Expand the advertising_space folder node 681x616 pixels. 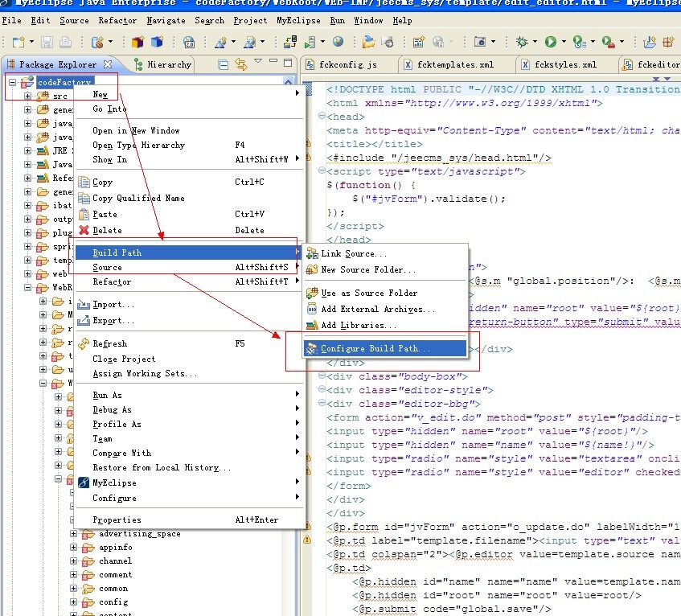[x=74, y=534]
